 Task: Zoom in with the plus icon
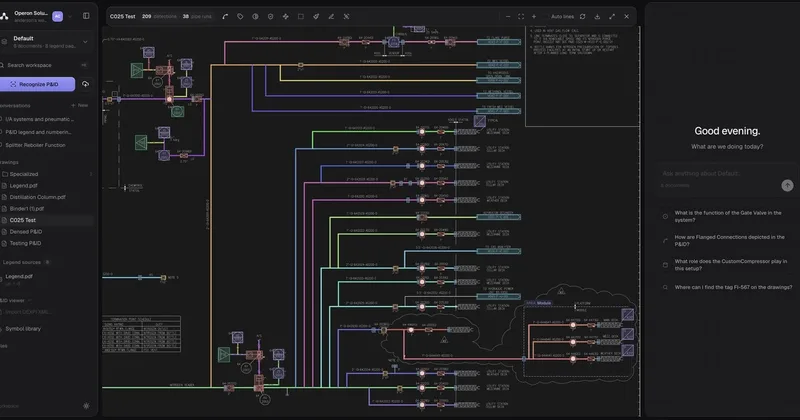tap(534, 16)
